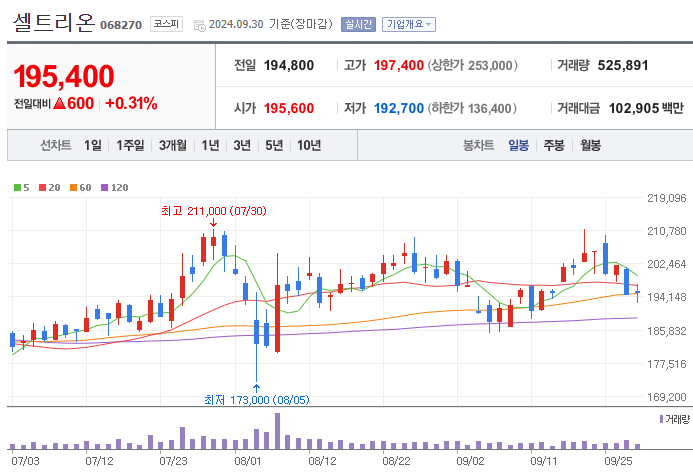This screenshot has width=693, height=476.
Task: Click the 전일 value 194,800
Action: click(x=289, y=65)
